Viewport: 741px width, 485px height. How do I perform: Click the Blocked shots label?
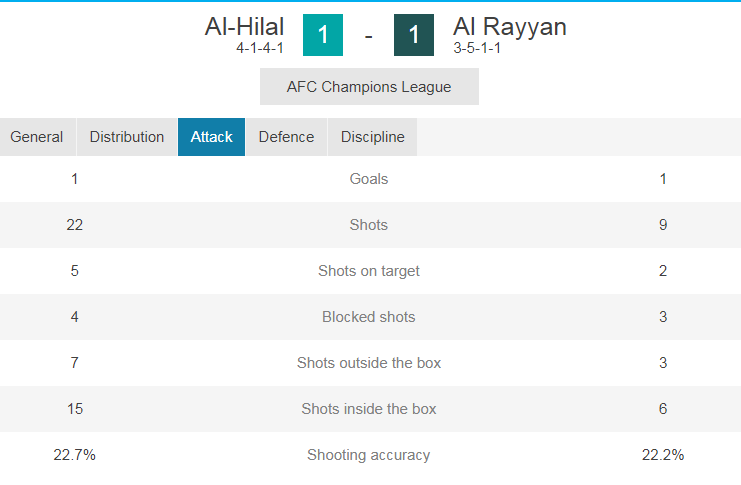coord(369,317)
